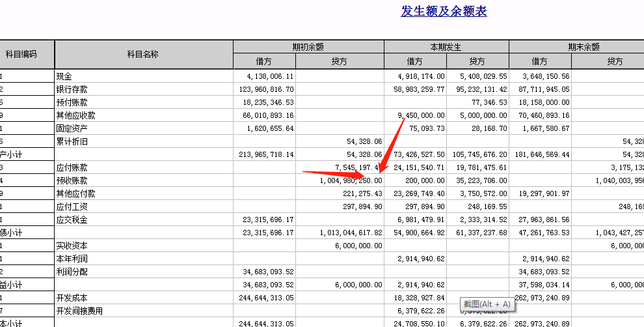The height and width of the screenshot is (327, 644).
Task: Click cell value 3,648,150.56
Action: [x=546, y=76]
